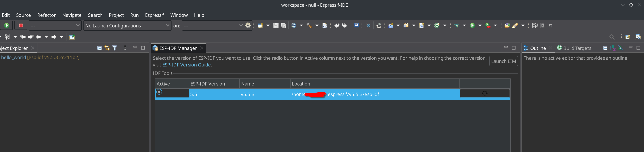This screenshot has height=152, width=644.
Task: Click the Collapse All icon in Project Explorer
Action: coord(99,48)
